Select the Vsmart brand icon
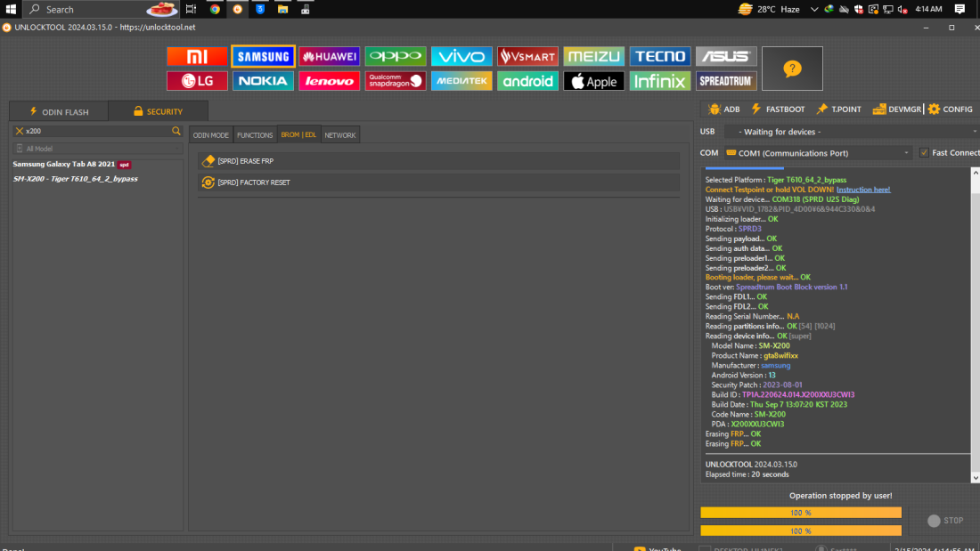The width and height of the screenshot is (980, 551). (527, 56)
